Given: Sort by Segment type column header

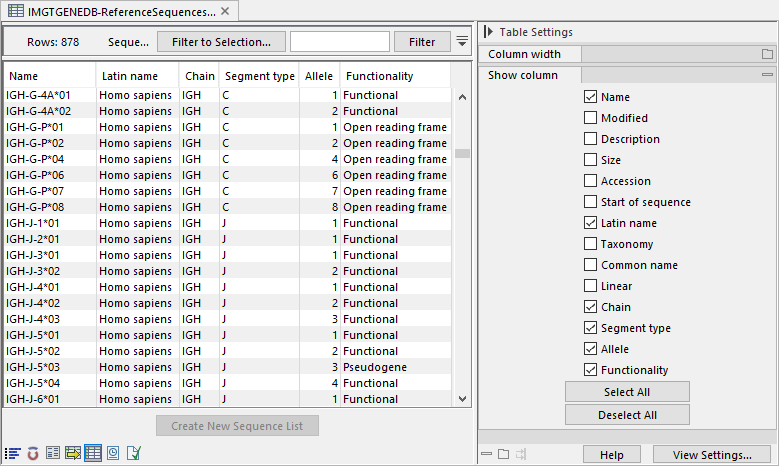Looking at the screenshot, I should pos(259,76).
